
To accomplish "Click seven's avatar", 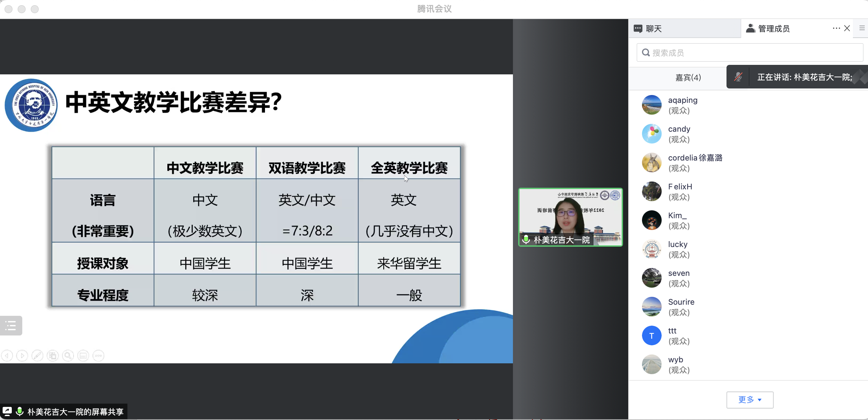I will coord(651,278).
